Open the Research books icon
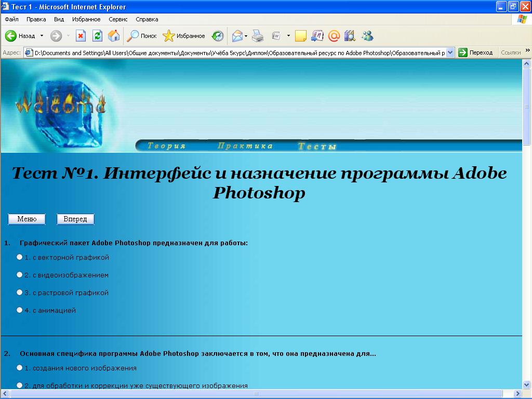532x399 pixels. (350, 36)
